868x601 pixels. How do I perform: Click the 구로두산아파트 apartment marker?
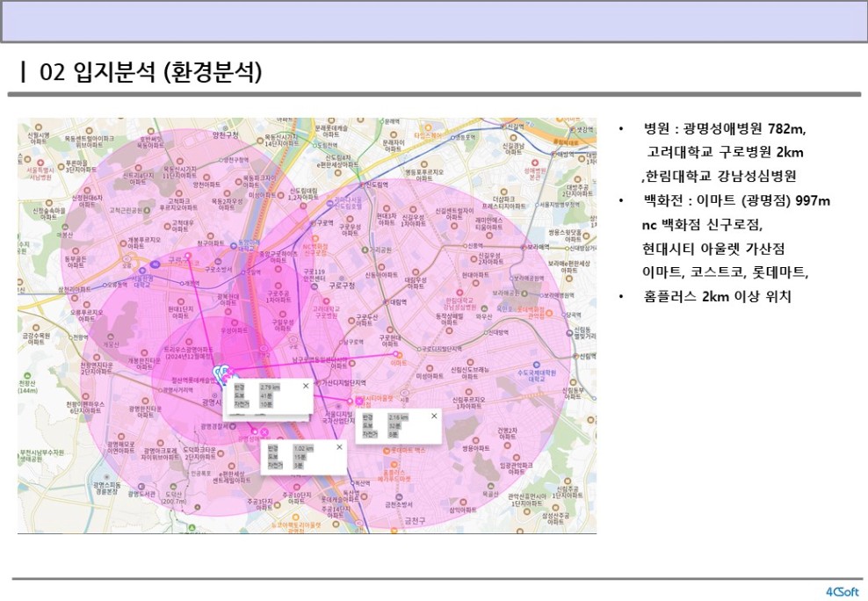pos(351,319)
